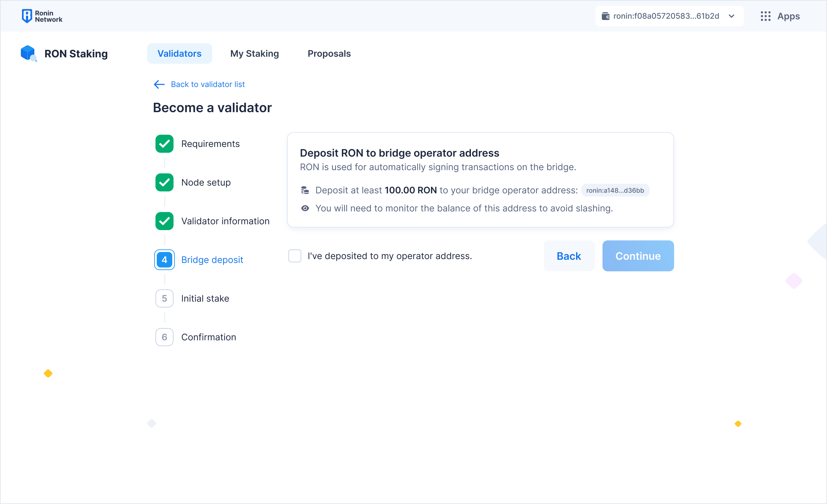Select the Validator information step label
The image size is (827, 504).
[225, 221]
